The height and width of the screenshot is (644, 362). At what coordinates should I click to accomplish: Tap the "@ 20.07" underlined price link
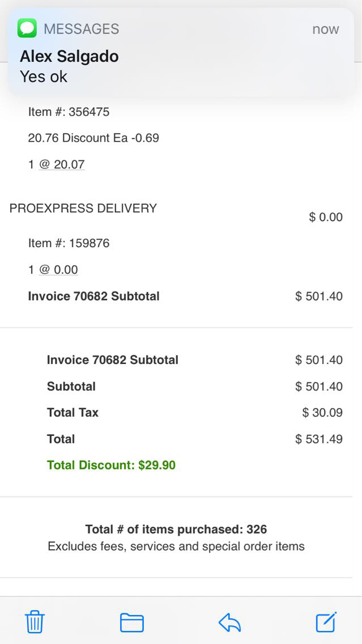point(62,164)
